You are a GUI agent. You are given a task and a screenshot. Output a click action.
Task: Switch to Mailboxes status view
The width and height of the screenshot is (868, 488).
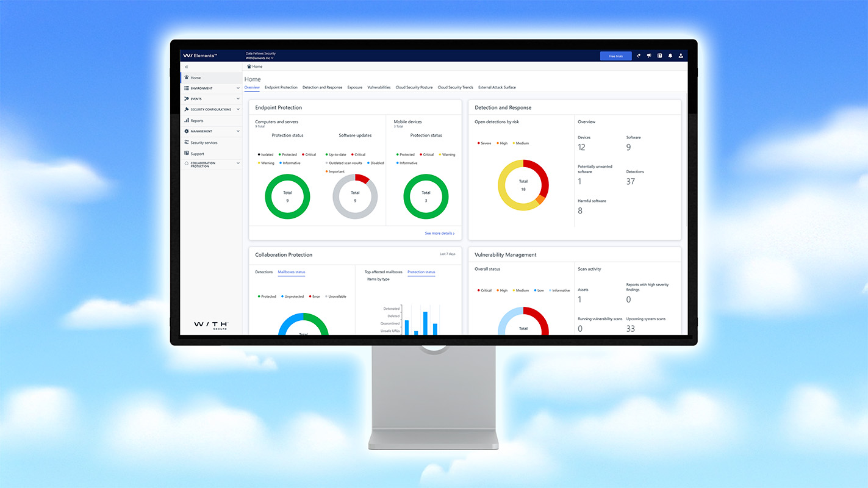[291, 272]
